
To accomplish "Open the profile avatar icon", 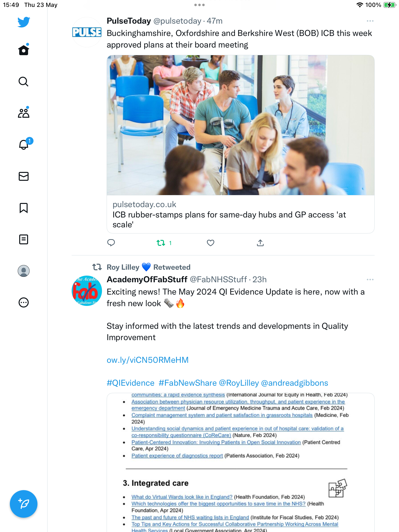I will (24, 271).
